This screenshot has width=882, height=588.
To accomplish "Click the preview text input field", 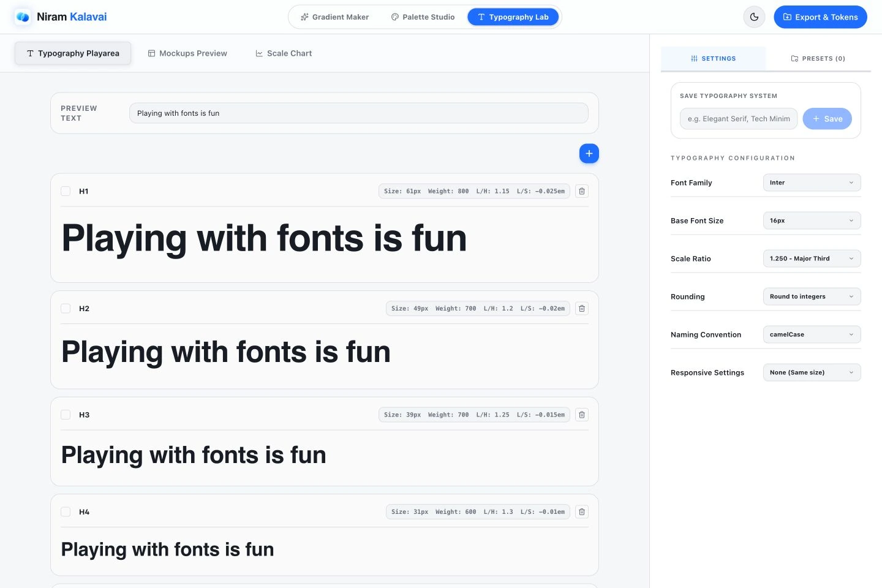I will pos(358,113).
